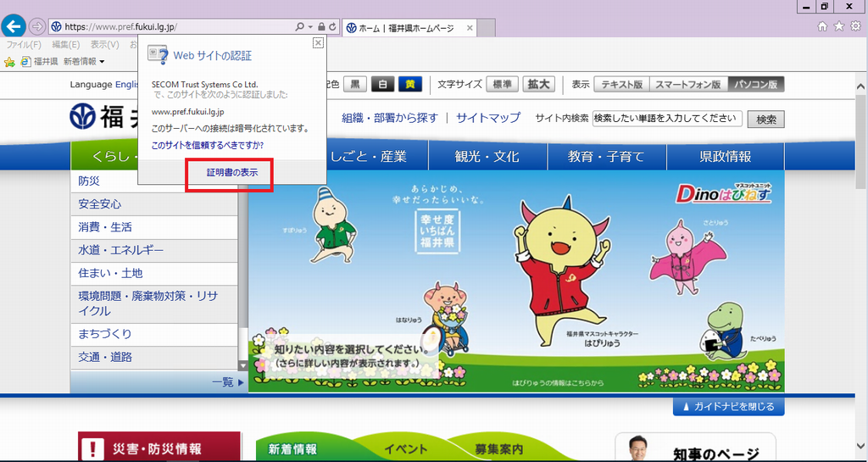Click the 証明書の表示 link
The width and height of the screenshot is (868, 462).
point(232,173)
